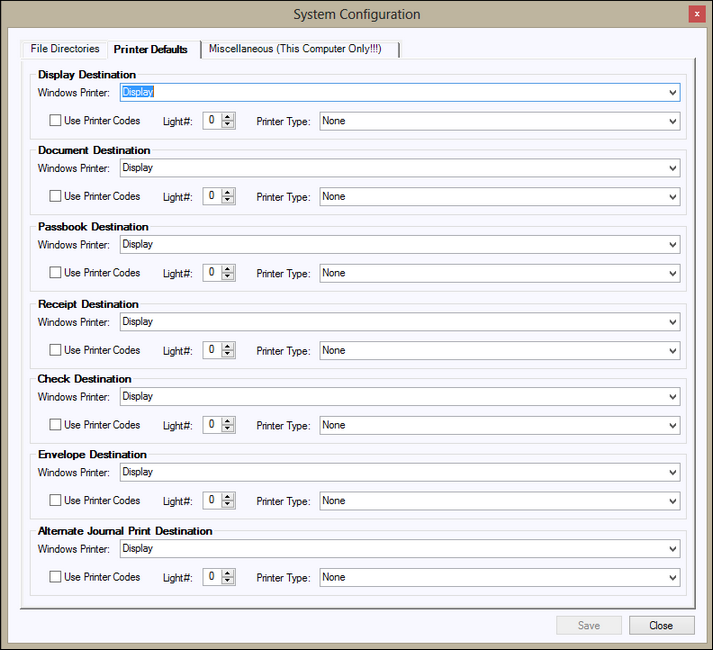Check Use Printer Codes under Passbook Destination
The height and width of the screenshot is (650, 713).
[x=56, y=273]
